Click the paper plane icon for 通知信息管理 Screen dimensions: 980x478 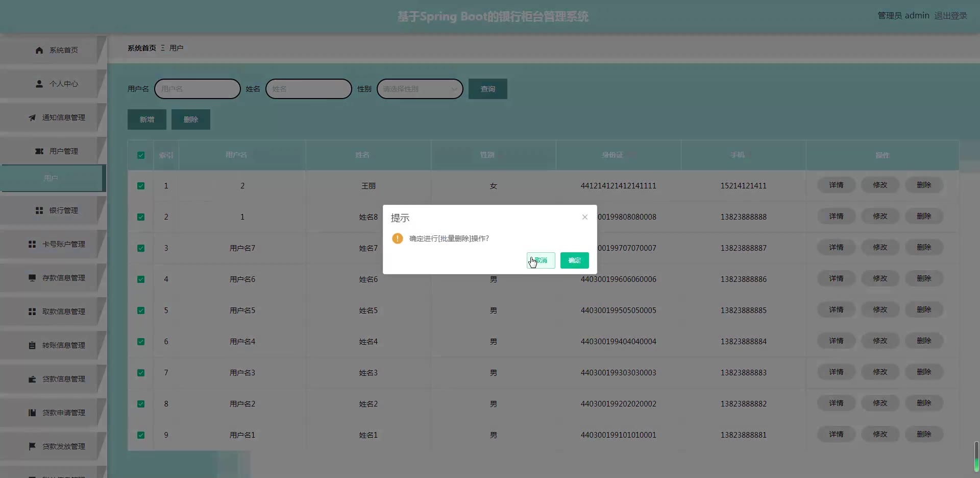[x=32, y=117]
